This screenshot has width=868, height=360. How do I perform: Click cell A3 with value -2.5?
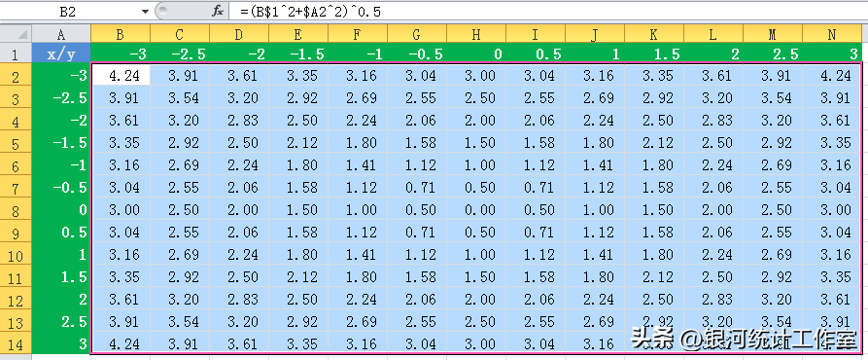(x=61, y=98)
